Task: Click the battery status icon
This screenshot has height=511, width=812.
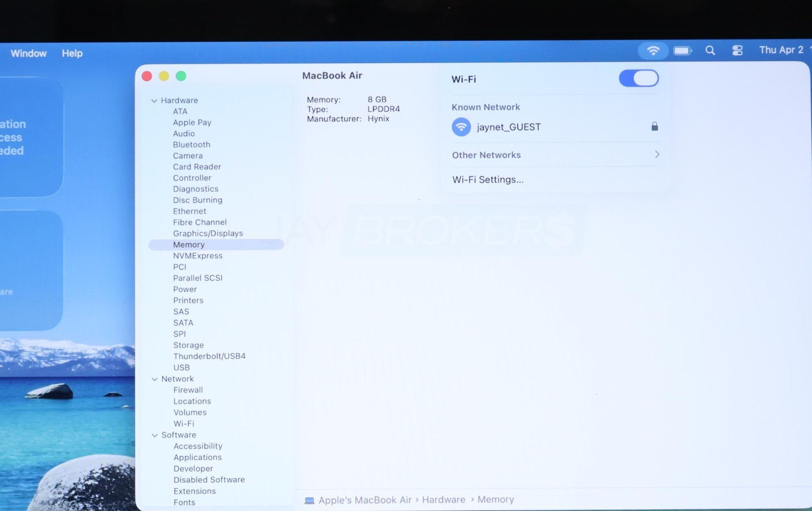Action: pyautogui.click(x=682, y=51)
